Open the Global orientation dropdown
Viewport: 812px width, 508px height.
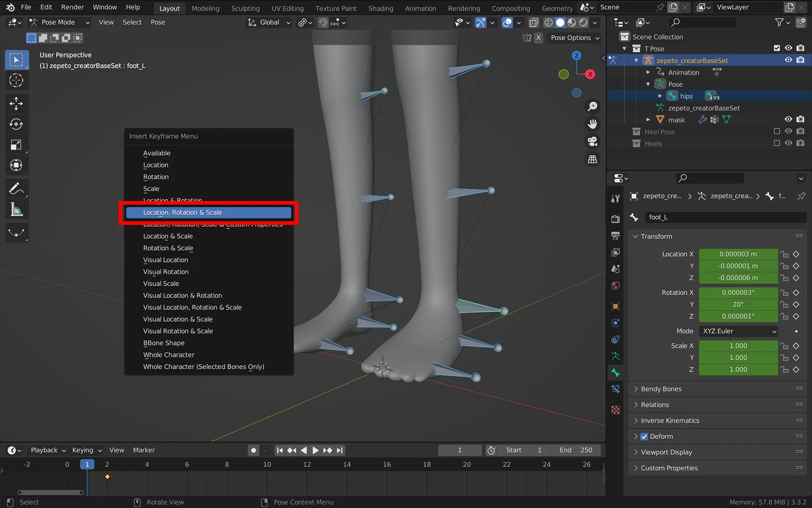coord(269,22)
